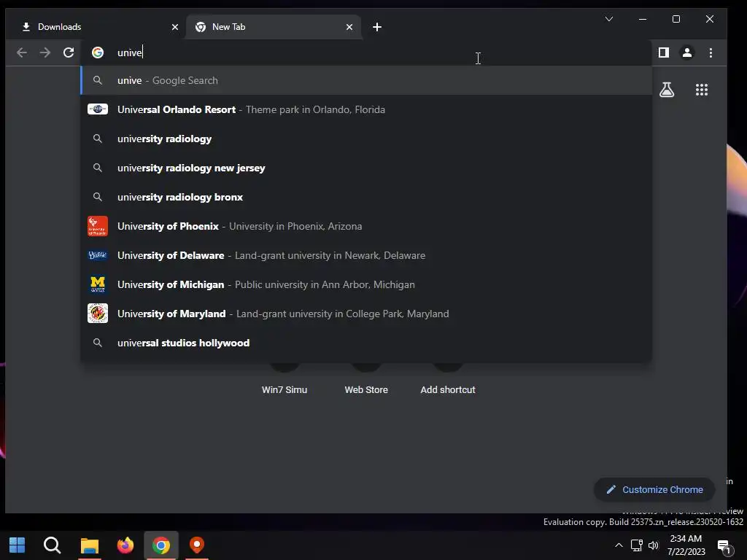Switch to the Downloads tab
Viewport: 747px width, 560px height.
point(96,27)
